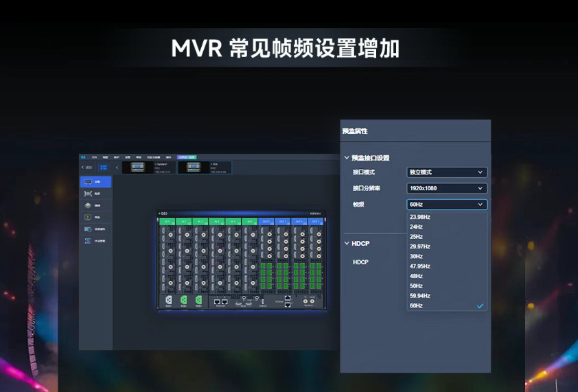Open the first menu bar item after the logo
The image size is (578, 392).
click(x=94, y=157)
